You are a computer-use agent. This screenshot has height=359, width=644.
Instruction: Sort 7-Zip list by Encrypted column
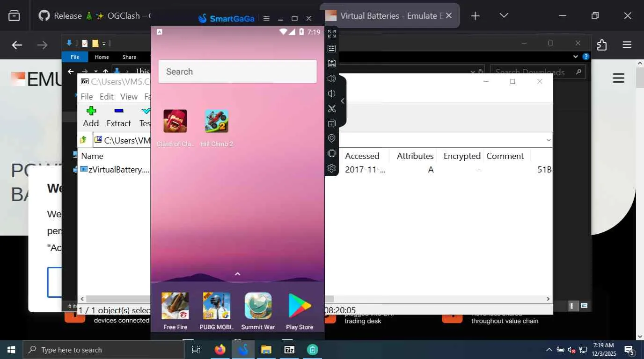pyautogui.click(x=462, y=156)
